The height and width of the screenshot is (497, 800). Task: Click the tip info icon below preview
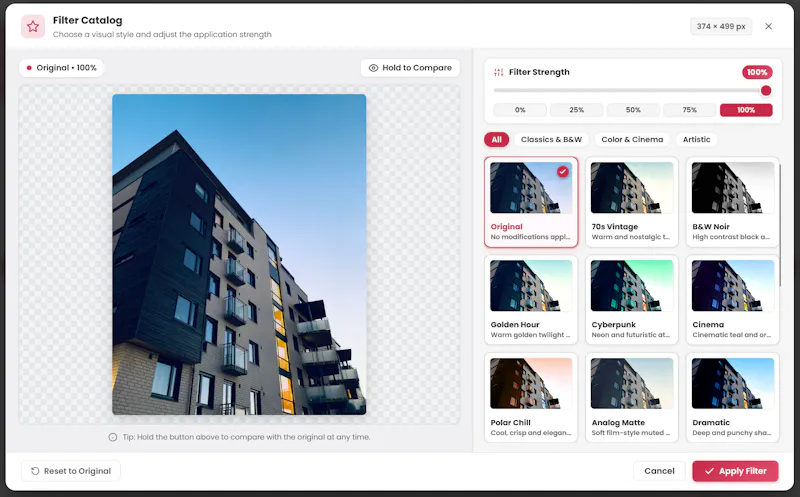113,437
